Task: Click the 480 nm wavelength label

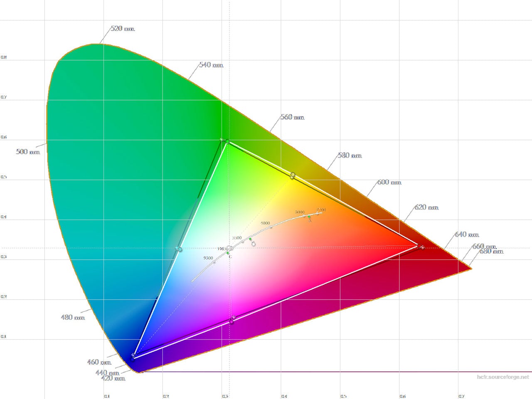Action: click(x=73, y=318)
